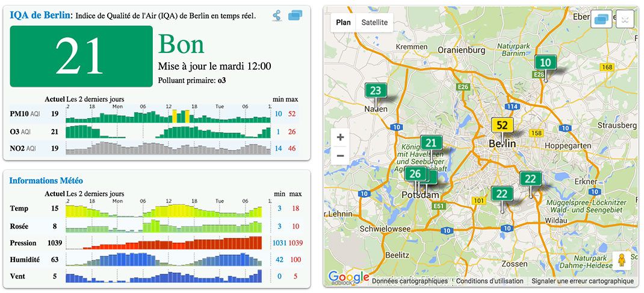
Task: Click the green 26 marker near Potsdam
Action: pos(414,174)
